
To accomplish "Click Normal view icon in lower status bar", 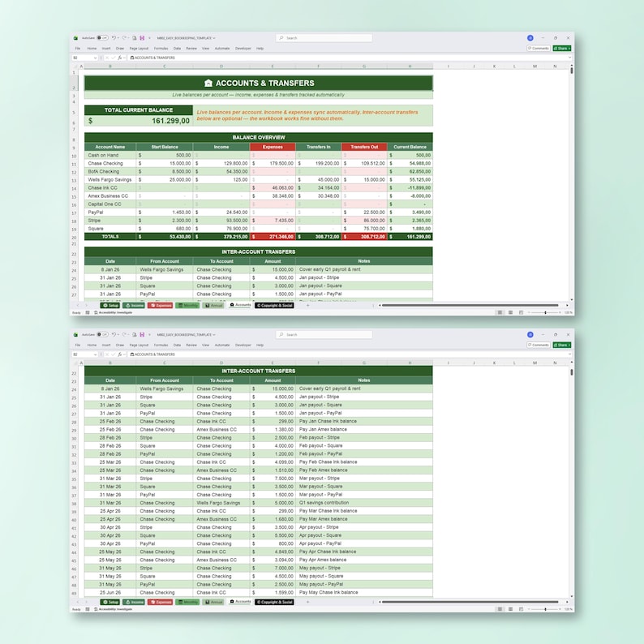I will click(x=500, y=609).
